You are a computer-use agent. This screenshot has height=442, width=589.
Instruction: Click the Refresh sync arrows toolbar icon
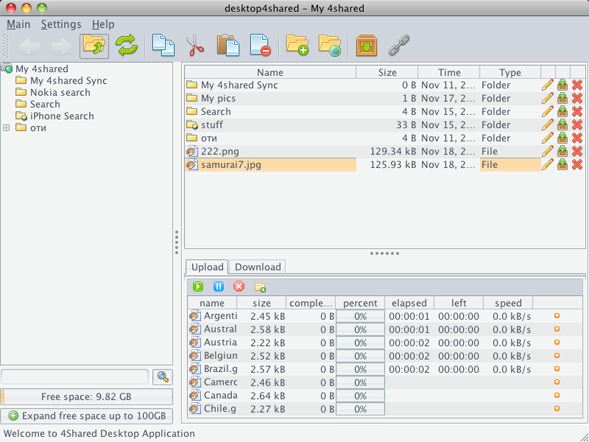click(x=127, y=46)
